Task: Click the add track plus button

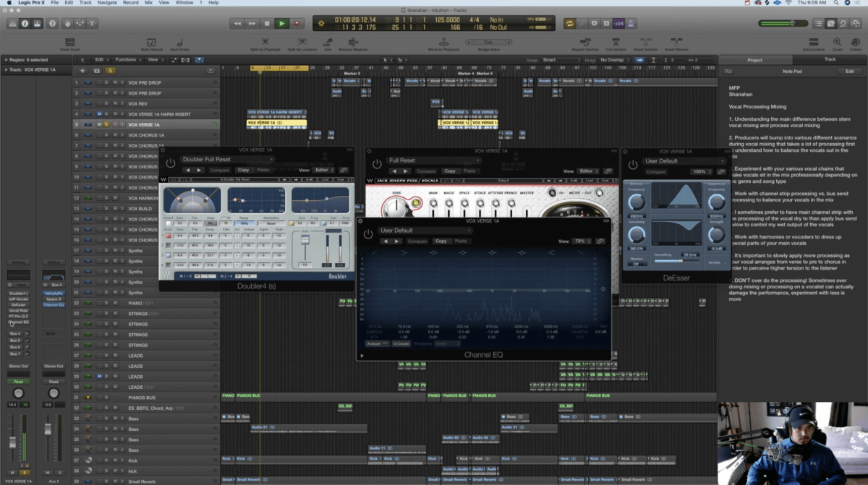Action: click(x=82, y=70)
